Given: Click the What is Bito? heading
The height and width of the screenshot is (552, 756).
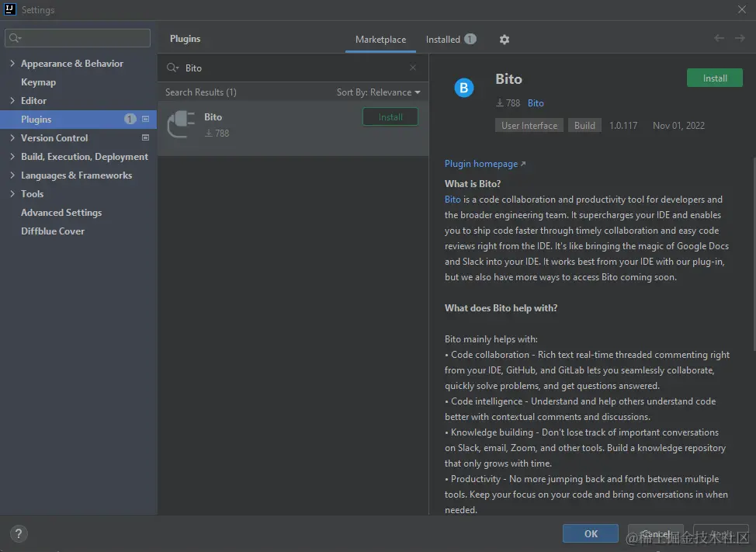Looking at the screenshot, I should [x=473, y=184].
